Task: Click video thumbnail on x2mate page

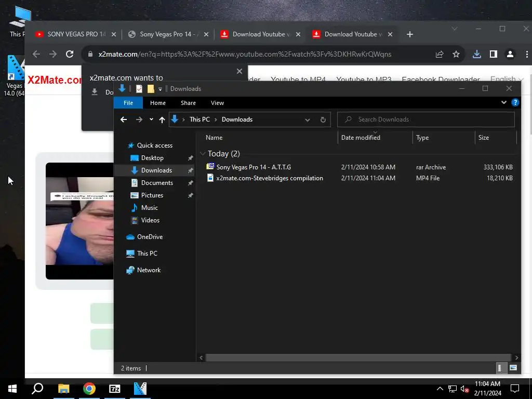Action: click(x=79, y=221)
